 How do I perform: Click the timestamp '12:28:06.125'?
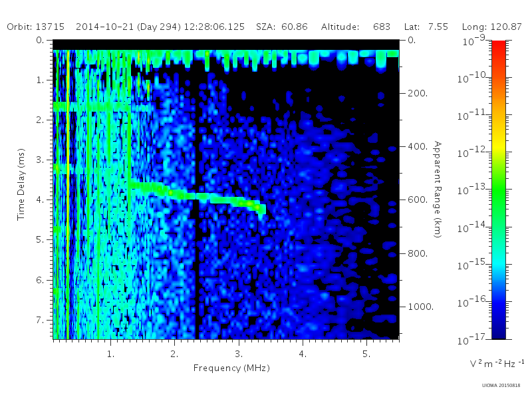tap(214, 27)
